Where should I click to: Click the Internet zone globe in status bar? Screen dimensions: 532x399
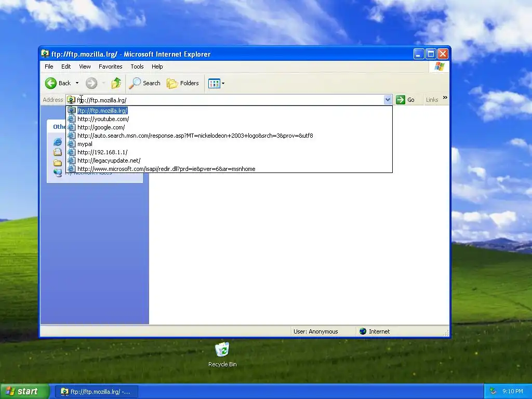click(x=363, y=331)
